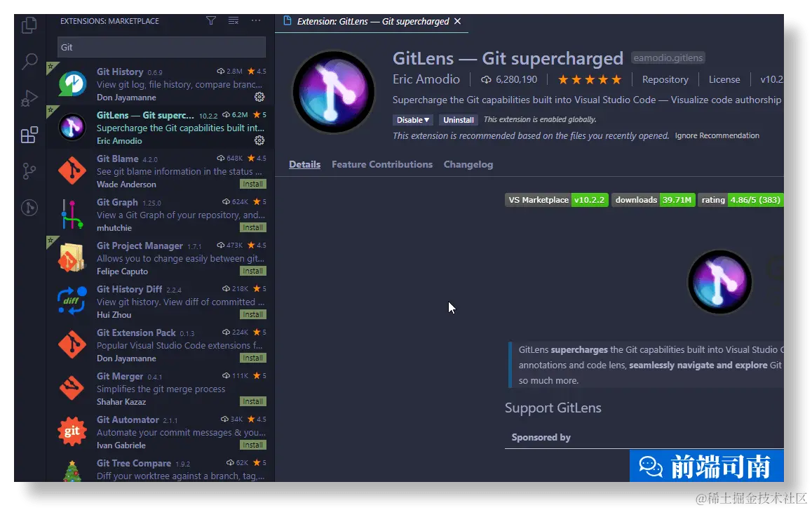Open the Disable dropdown for GitLens

(x=413, y=120)
